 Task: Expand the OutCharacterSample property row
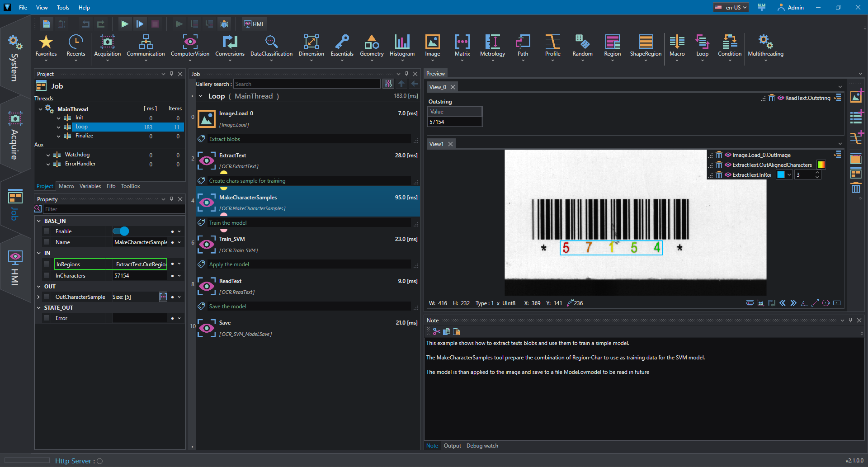pos(38,297)
